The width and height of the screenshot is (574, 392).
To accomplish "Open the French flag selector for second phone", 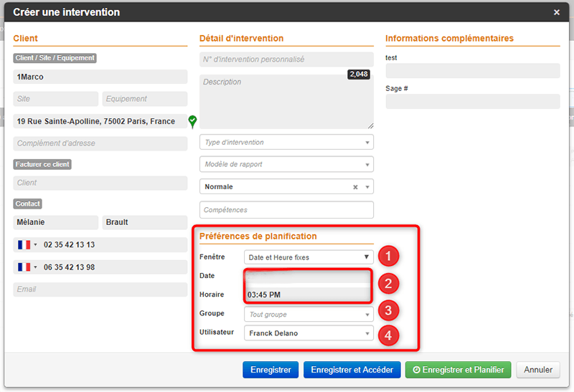I will [27, 267].
